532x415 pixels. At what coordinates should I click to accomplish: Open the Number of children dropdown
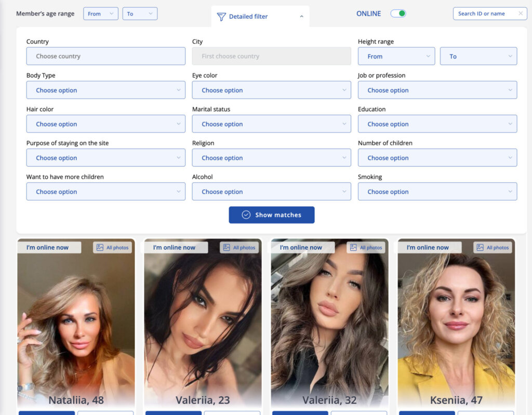[x=437, y=157]
